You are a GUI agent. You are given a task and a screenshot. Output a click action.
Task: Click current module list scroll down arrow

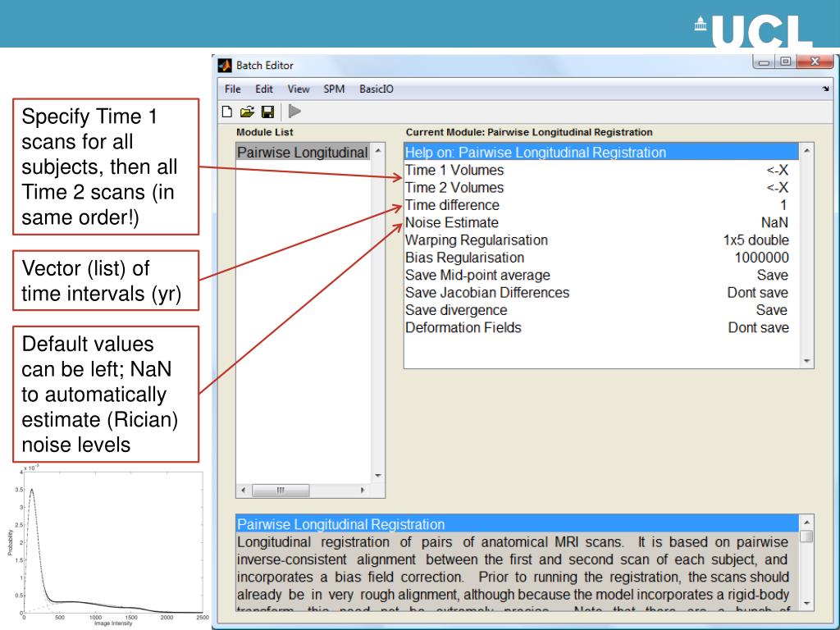click(807, 361)
